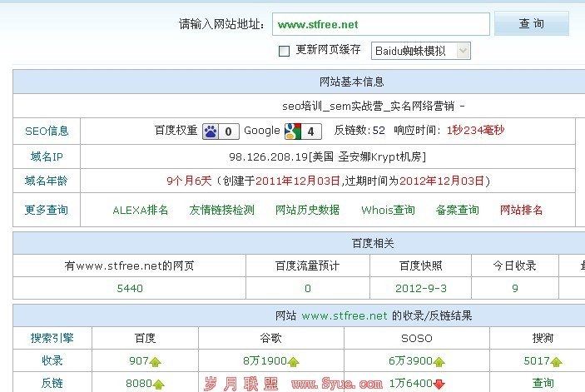Screen dimensions: 585x392
Task: Click the 5440 indexed pages count
Action: [x=130, y=289]
